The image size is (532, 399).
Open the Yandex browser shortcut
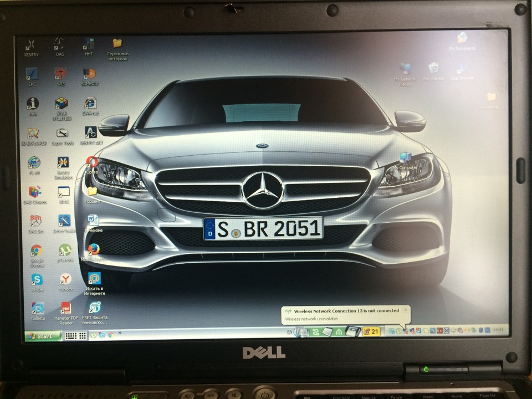pyautogui.click(x=66, y=282)
